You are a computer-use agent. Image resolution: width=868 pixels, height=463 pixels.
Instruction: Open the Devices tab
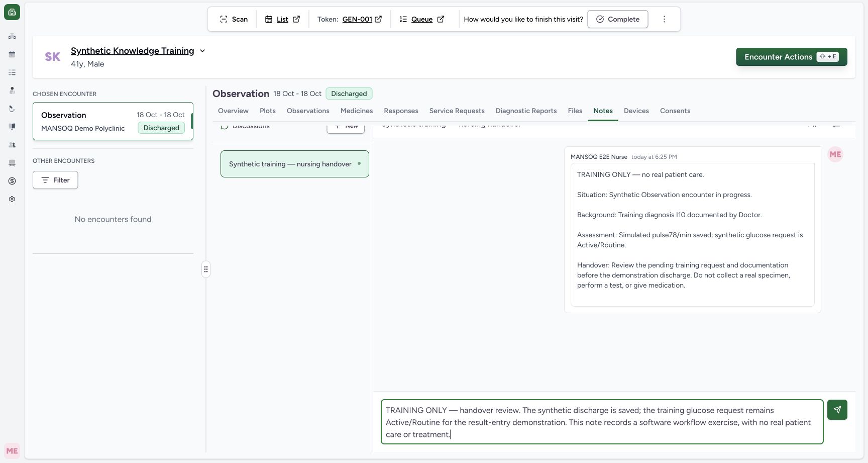pyautogui.click(x=636, y=111)
